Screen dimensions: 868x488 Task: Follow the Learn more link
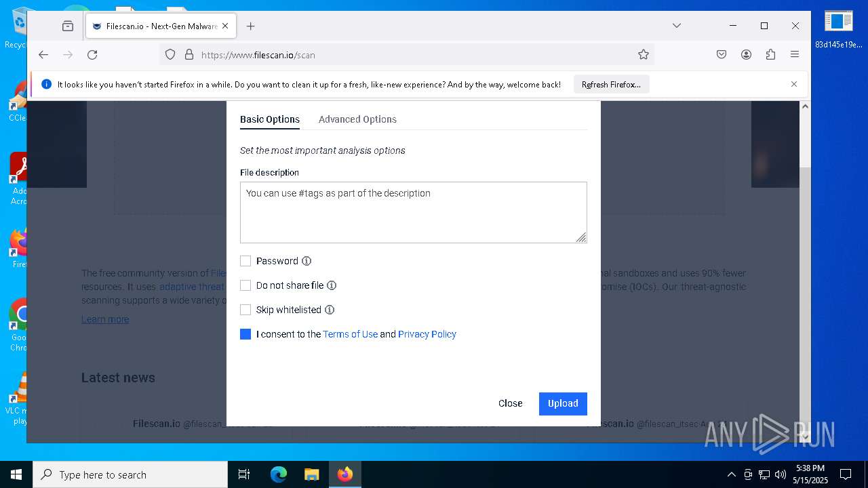coord(105,319)
